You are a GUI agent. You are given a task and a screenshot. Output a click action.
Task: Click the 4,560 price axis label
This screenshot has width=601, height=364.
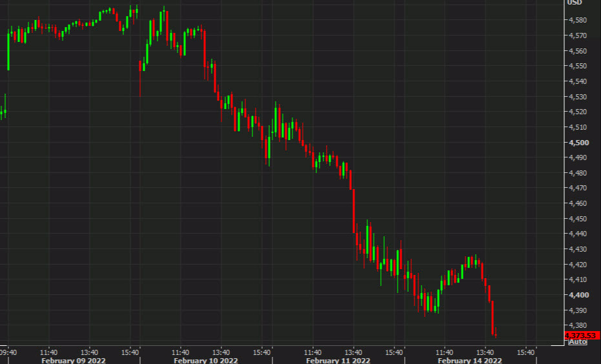click(578, 50)
